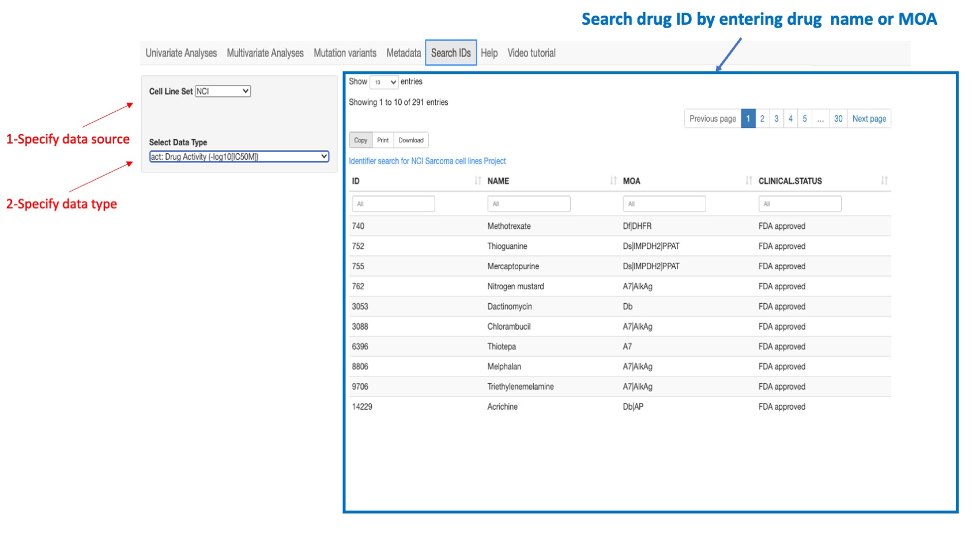The height and width of the screenshot is (551, 980).
Task: Click the NAME filter input box
Action: click(x=529, y=203)
